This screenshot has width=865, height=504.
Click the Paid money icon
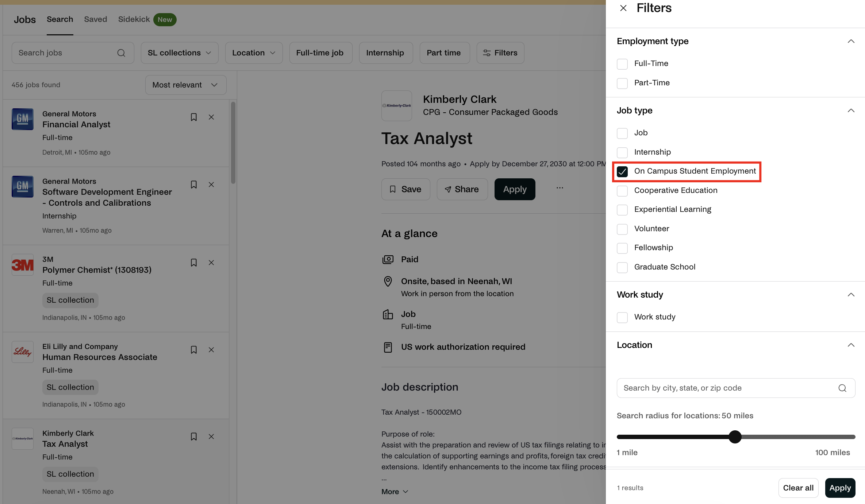point(388,259)
